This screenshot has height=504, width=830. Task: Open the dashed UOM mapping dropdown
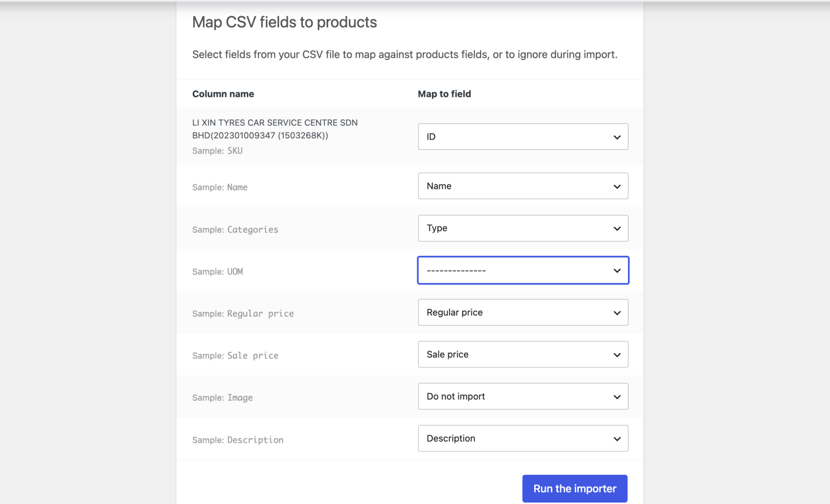(523, 270)
